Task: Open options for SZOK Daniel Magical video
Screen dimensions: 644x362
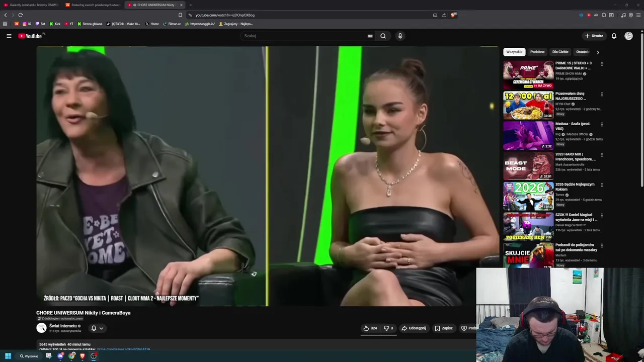Action: [x=602, y=215]
